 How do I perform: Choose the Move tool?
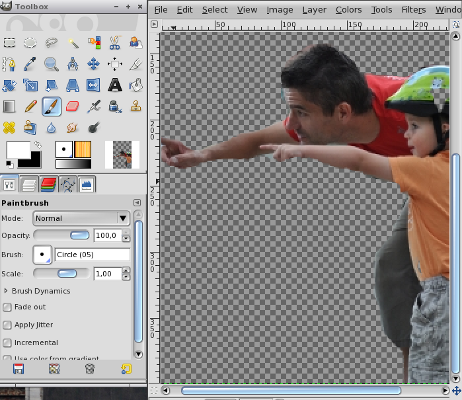click(x=94, y=64)
